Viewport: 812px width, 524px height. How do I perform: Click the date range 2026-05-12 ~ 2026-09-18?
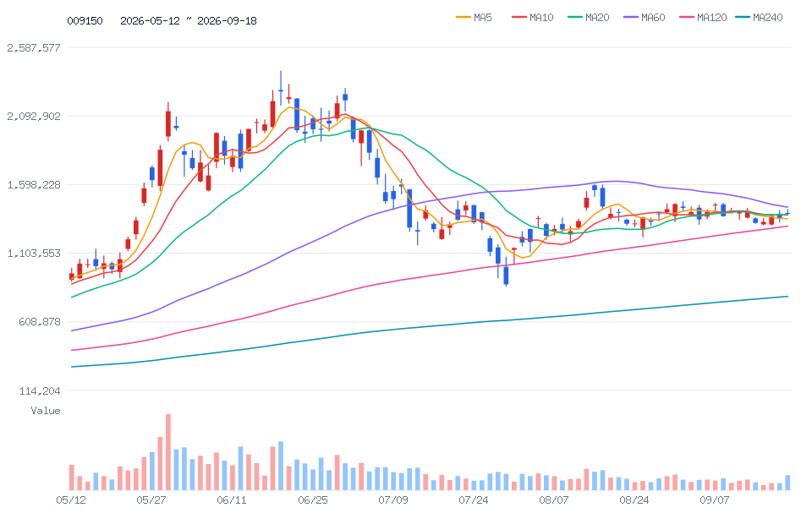point(189,20)
